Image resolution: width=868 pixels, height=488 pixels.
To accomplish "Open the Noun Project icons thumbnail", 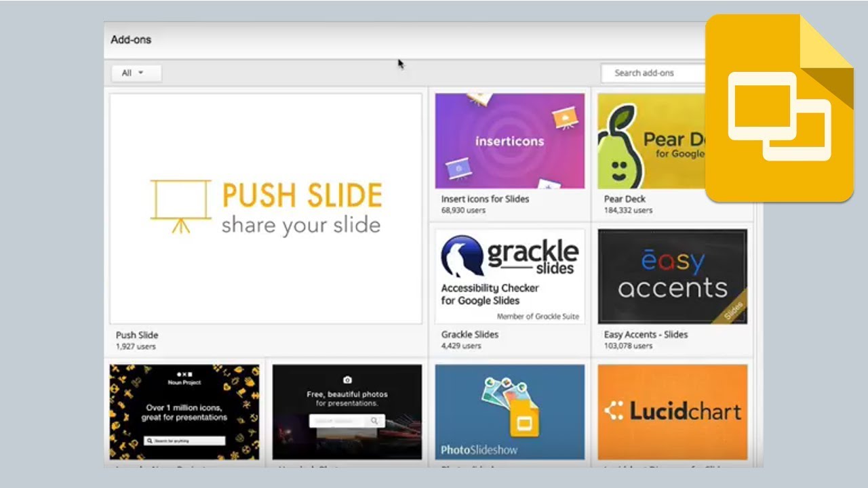I will 184,412.
